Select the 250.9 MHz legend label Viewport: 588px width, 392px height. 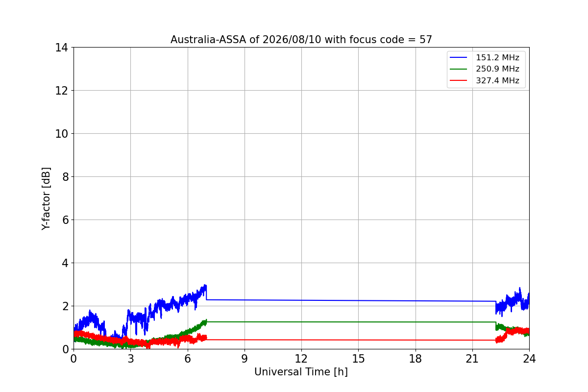click(497, 69)
